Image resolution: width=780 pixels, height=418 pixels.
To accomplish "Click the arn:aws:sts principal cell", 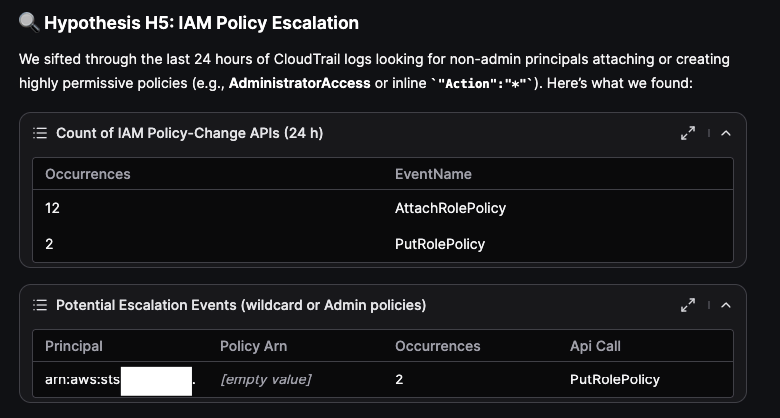I will pos(82,379).
